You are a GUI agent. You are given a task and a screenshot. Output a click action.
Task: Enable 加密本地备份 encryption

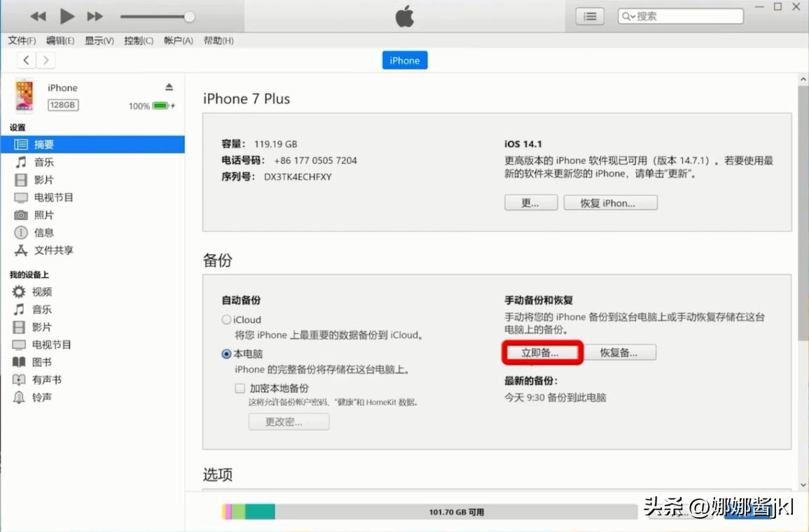[x=240, y=388]
